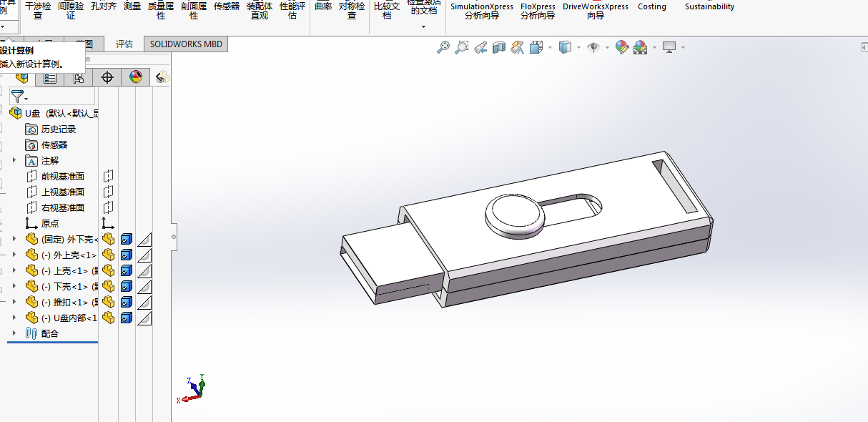Click the PropertyManager tab icon

click(50, 77)
